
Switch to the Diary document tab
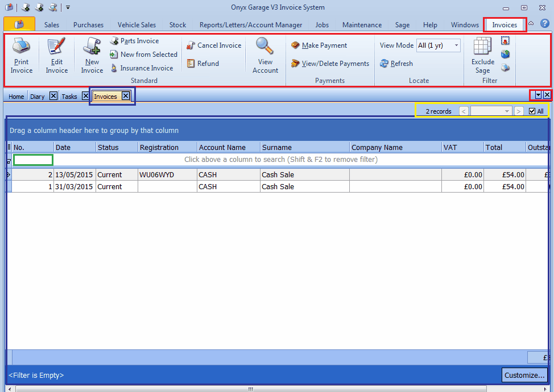[x=38, y=97]
